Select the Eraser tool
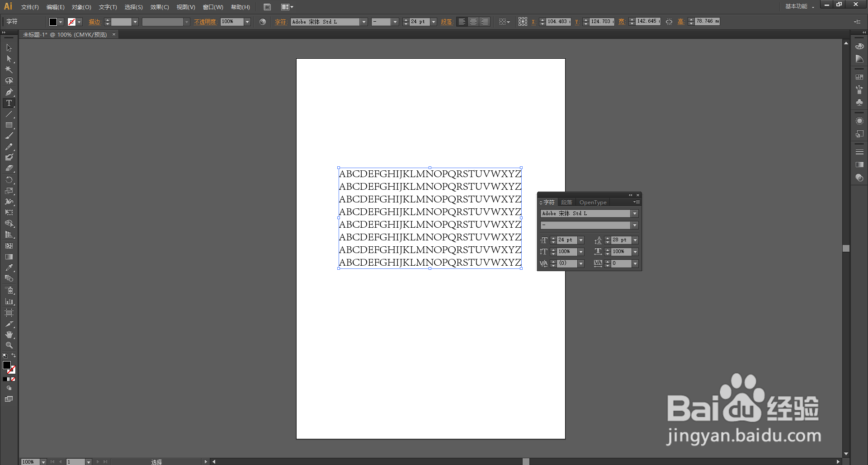The image size is (868, 465). click(9, 168)
